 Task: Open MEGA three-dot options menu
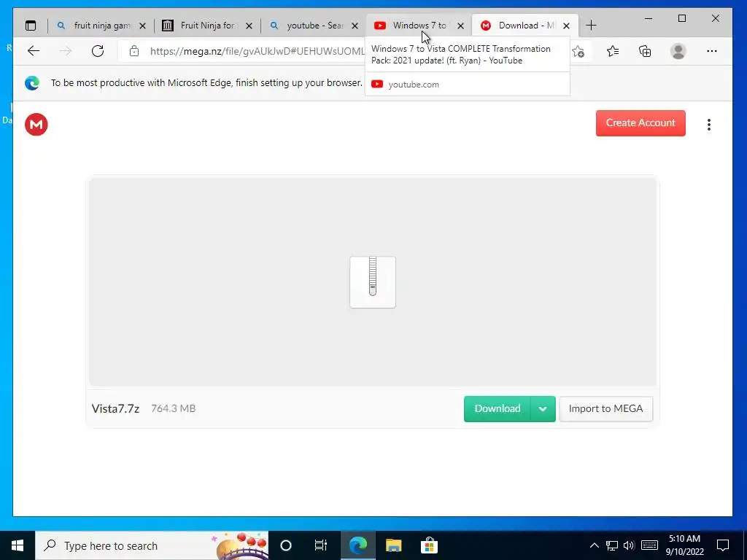(x=709, y=124)
